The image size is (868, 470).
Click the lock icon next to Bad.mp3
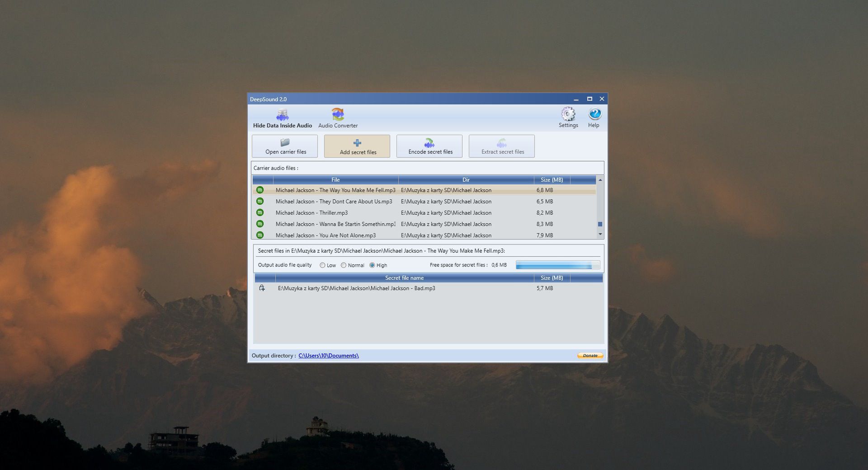pyautogui.click(x=261, y=288)
